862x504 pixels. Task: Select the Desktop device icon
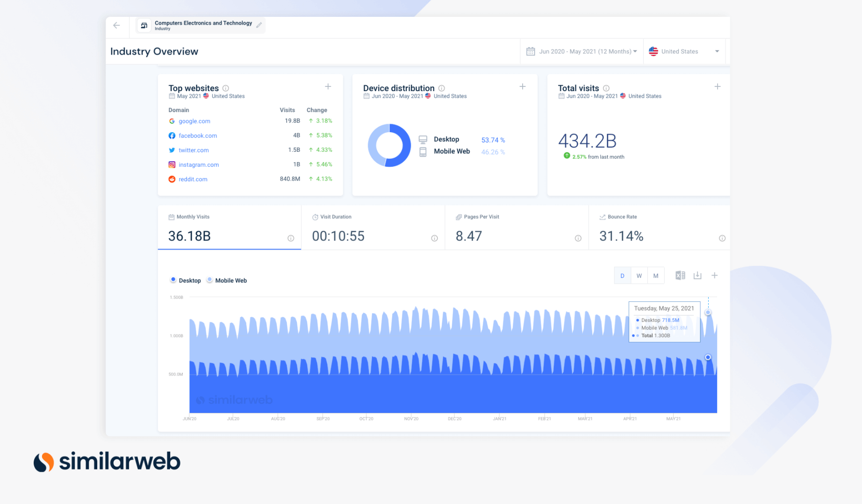pos(423,139)
